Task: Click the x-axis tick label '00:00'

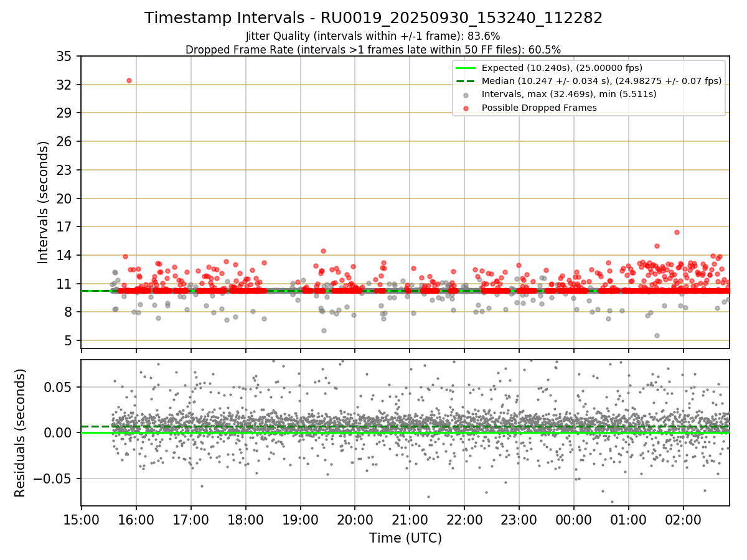Action: click(574, 519)
